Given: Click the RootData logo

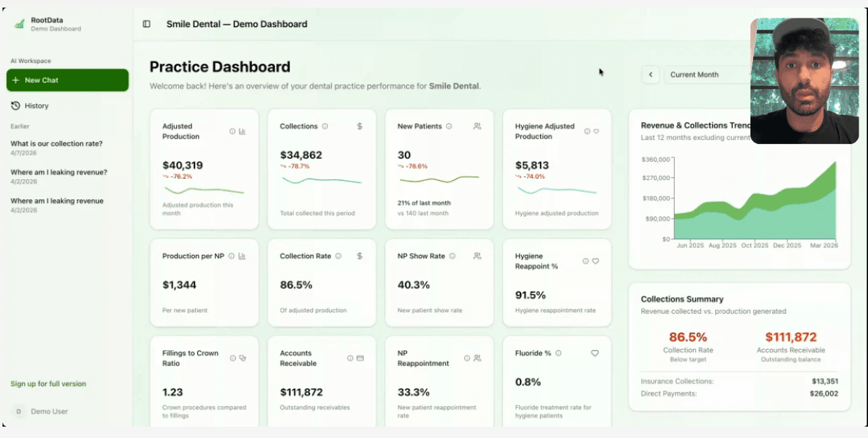Looking at the screenshot, I should click(19, 23).
